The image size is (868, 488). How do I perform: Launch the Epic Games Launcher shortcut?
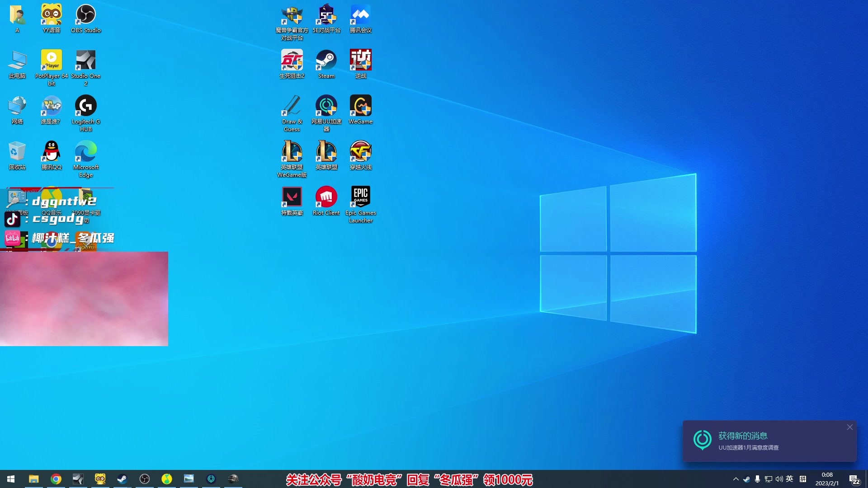(x=360, y=197)
